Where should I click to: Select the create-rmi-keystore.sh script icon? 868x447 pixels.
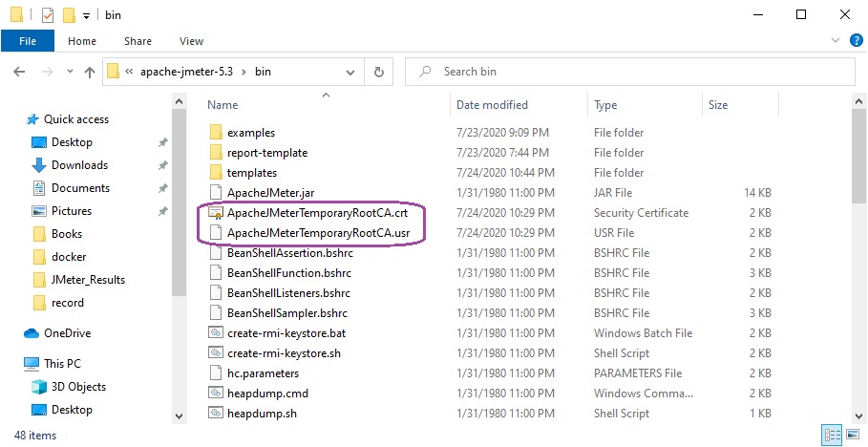215,353
